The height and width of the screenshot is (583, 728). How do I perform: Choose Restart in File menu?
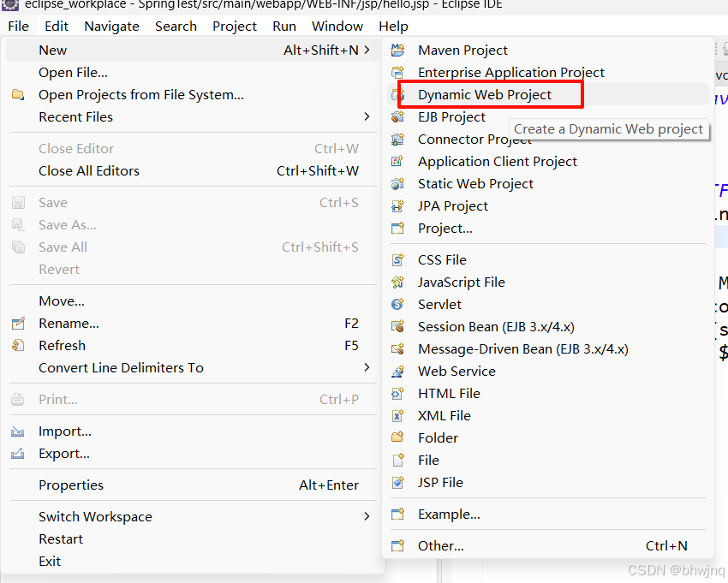tap(193, 538)
